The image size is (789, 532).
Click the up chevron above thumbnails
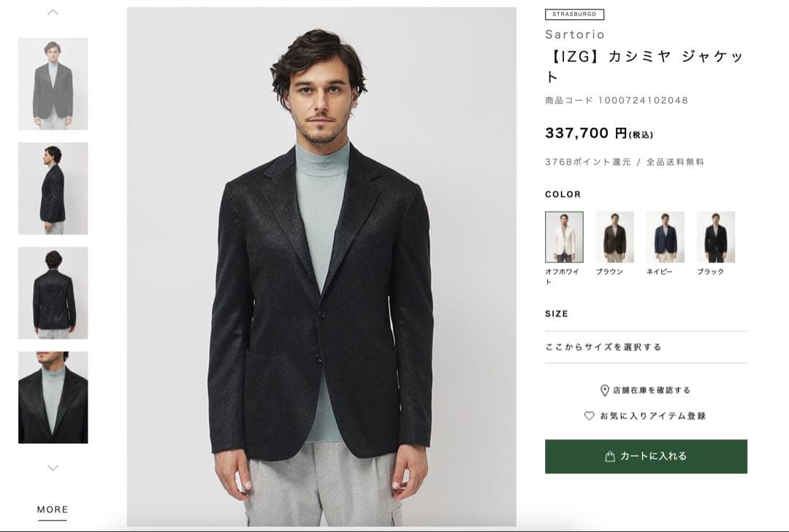pyautogui.click(x=53, y=12)
